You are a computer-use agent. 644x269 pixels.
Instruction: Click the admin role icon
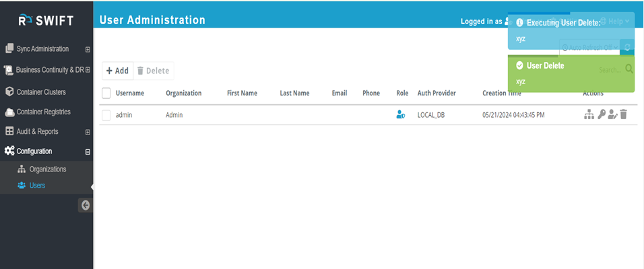[x=401, y=115]
